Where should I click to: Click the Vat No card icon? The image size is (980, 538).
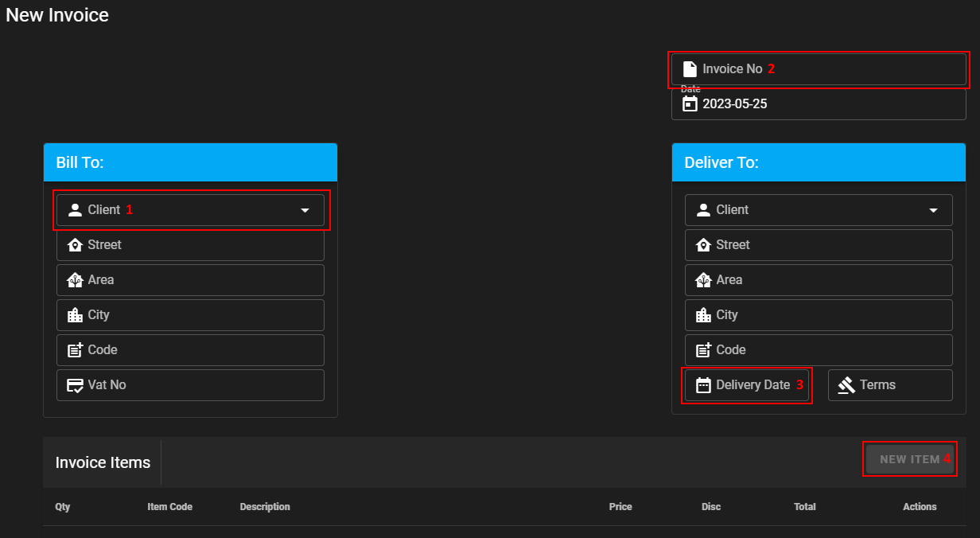pos(76,385)
